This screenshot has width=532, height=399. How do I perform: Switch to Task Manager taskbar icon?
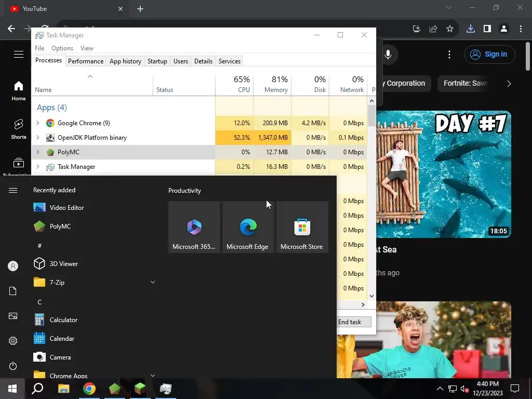pyautogui.click(x=166, y=389)
